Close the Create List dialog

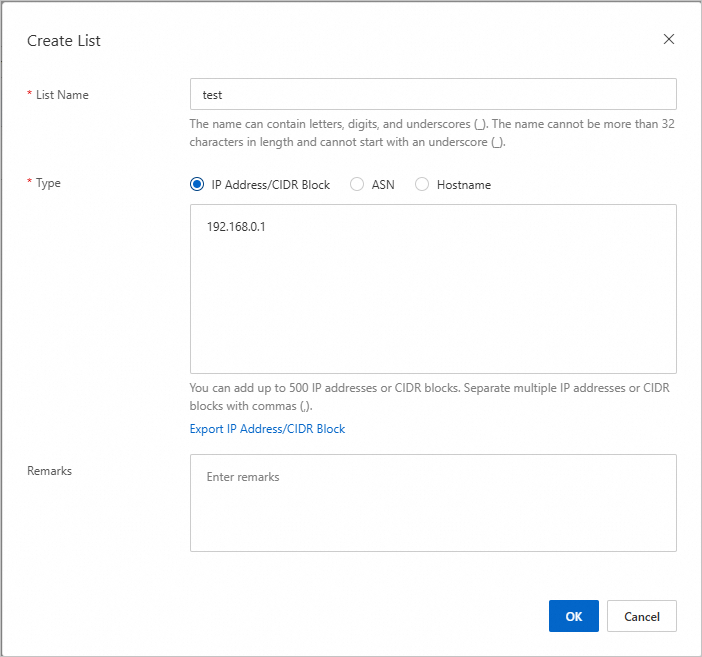pyautogui.click(x=669, y=40)
